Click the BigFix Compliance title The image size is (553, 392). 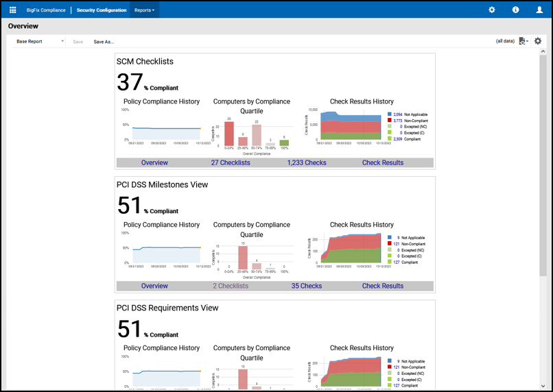click(47, 10)
